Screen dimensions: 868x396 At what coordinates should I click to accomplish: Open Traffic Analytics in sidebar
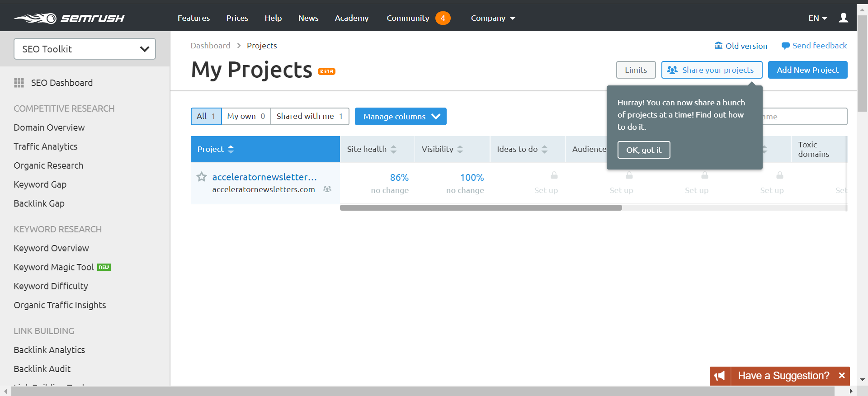click(46, 146)
